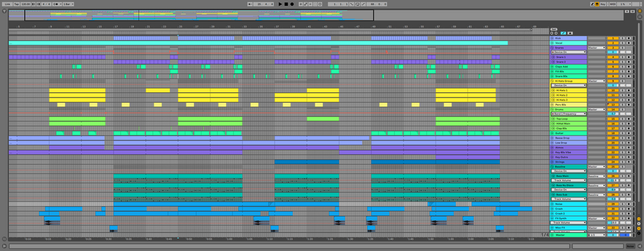Click the Back to Arrangement button
This screenshot has height=251, width=644.
tap(310, 4)
